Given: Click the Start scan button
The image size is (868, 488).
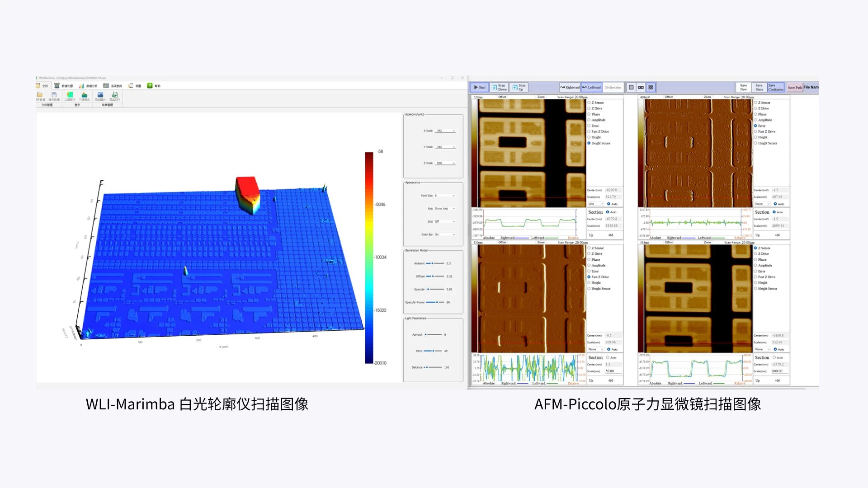Looking at the screenshot, I should tap(480, 87).
